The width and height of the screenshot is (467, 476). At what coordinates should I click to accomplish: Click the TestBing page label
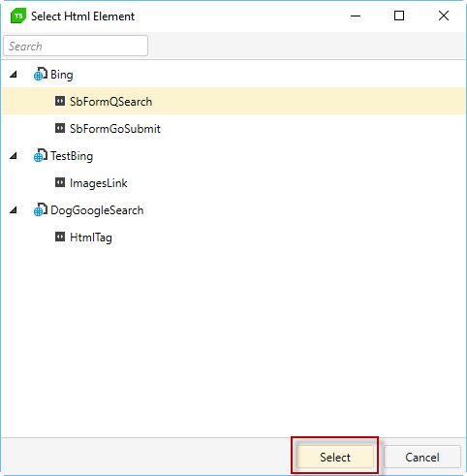click(72, 156)
